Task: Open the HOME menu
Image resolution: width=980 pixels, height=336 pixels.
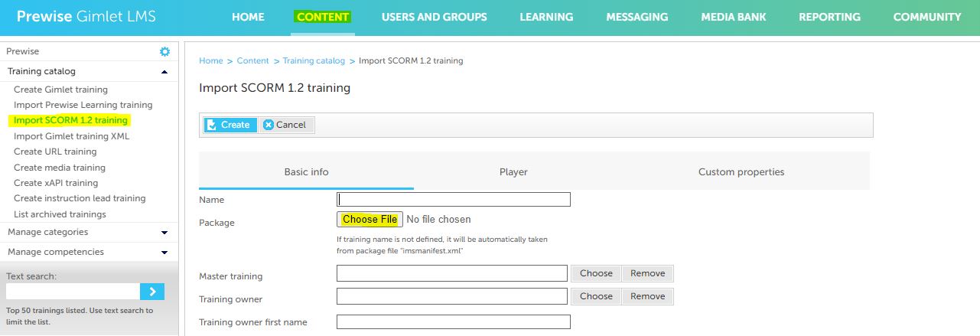Action: pos(248,17)
